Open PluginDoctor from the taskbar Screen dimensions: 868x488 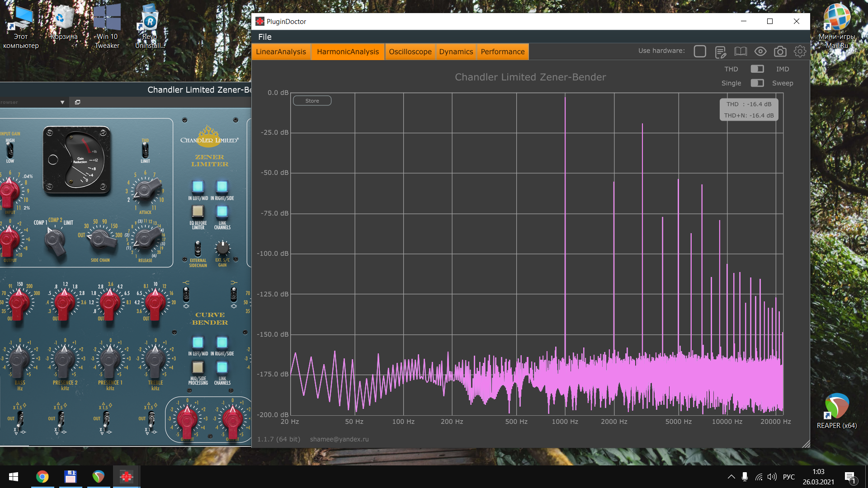pyautogui.click(x=127, y=477)
